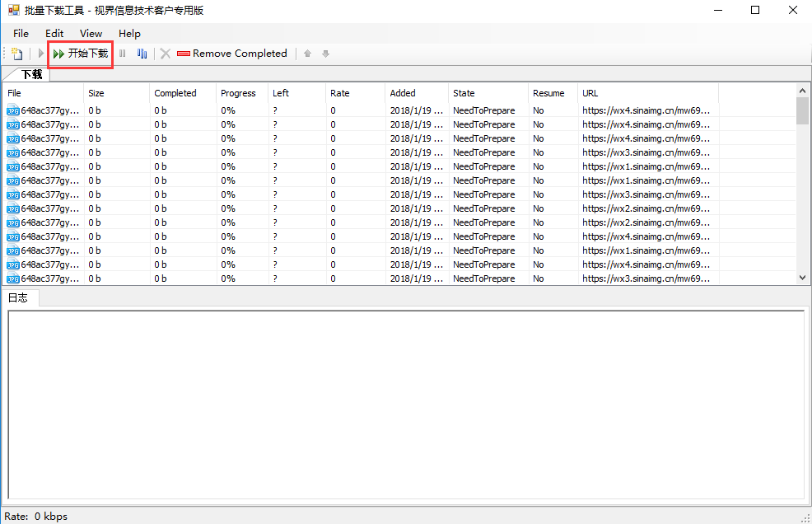Move selection up with the up arrow icon
Screen dimensions: 812x524
[308, 54]
